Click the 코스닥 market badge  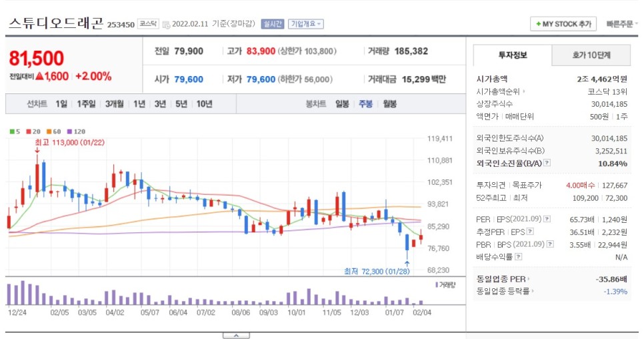pyautogui.click(x=148, y=24)
